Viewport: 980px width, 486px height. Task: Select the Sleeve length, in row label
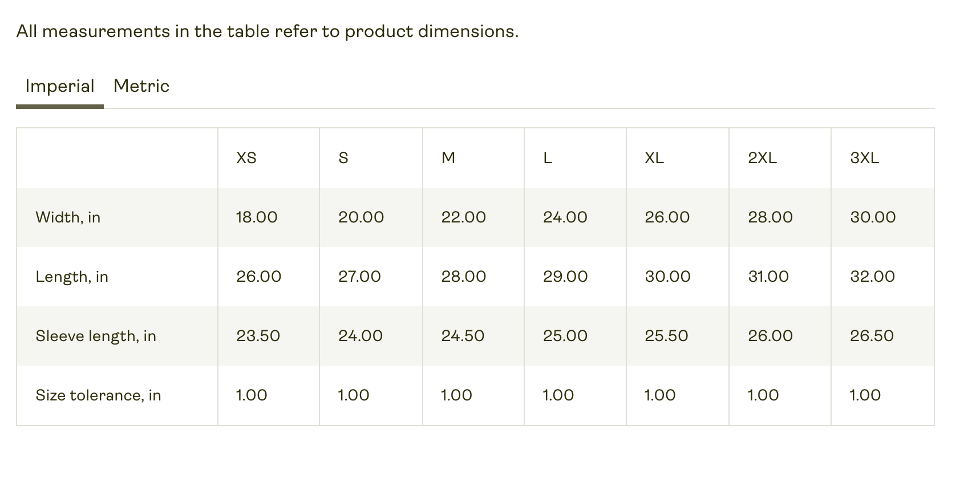(x=96, y=336)
